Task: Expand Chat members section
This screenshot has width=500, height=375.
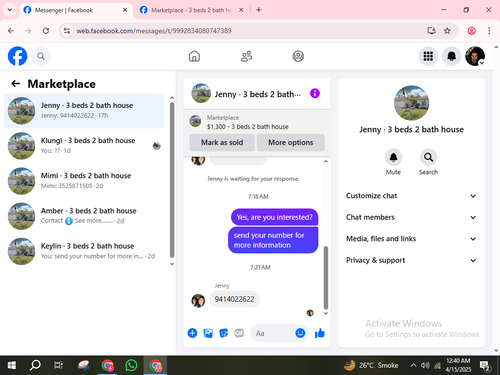Action: [411, 217]
